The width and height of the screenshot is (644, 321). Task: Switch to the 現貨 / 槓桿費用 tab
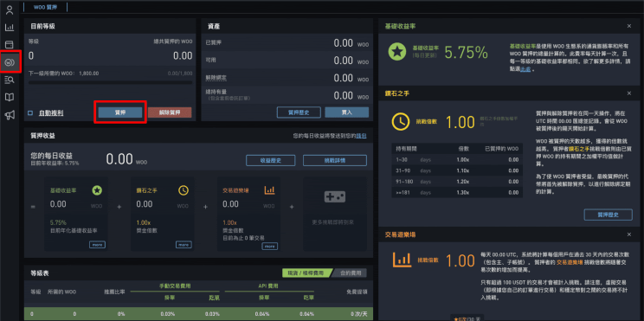point(306,273)
